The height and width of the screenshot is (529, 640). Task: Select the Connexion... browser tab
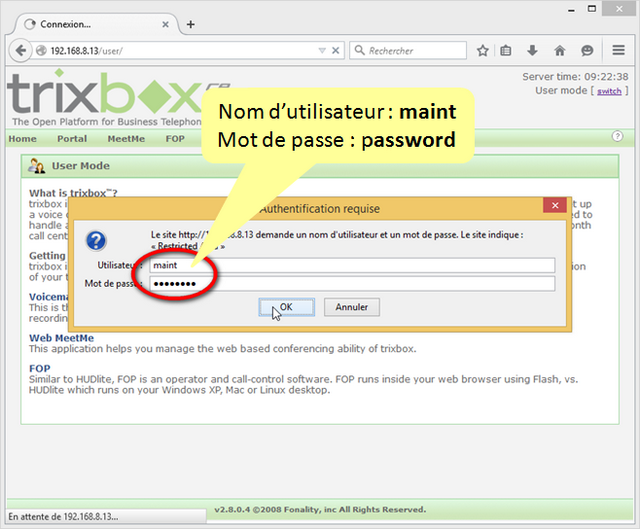point(96,24)
